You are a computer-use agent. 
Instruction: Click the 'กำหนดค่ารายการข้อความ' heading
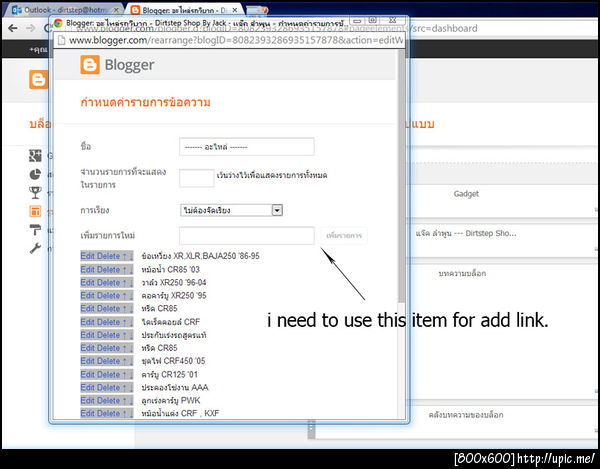click(145, 103)
